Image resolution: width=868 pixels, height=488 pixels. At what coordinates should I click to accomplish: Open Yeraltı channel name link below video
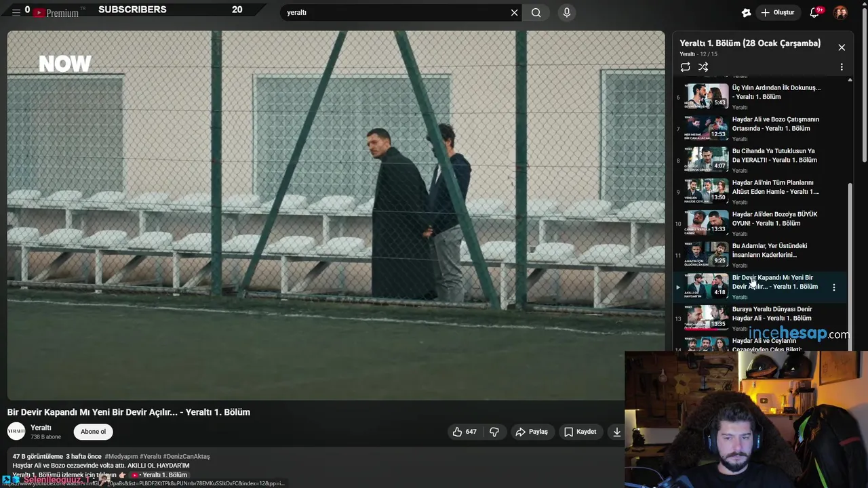tap(41, 428)
